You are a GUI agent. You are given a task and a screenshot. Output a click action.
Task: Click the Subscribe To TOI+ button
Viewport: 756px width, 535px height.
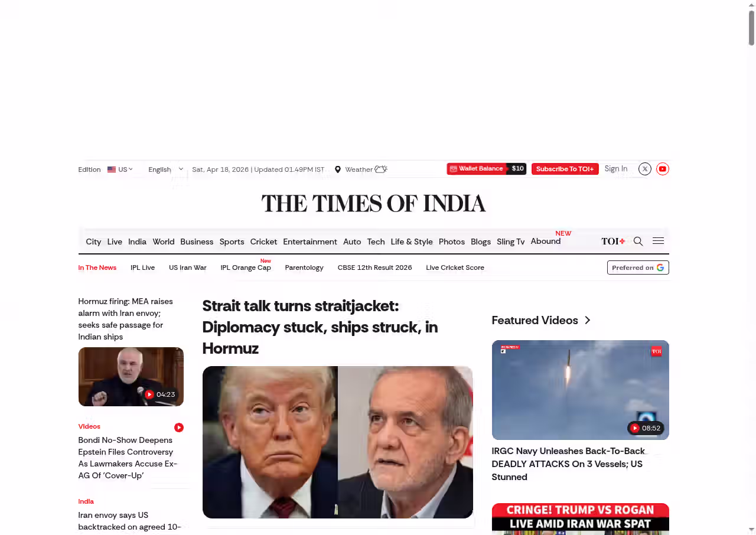(565, 169)
